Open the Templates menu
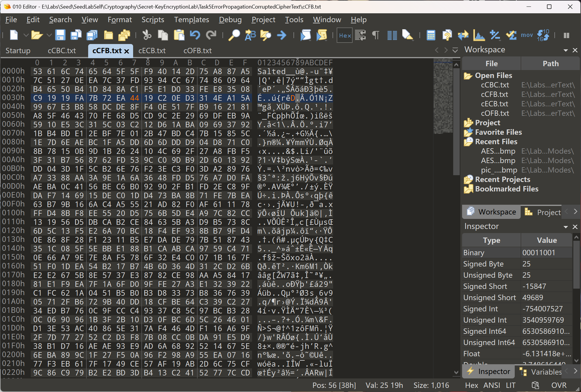Viewport: 581px width, 392px height. 192,20
